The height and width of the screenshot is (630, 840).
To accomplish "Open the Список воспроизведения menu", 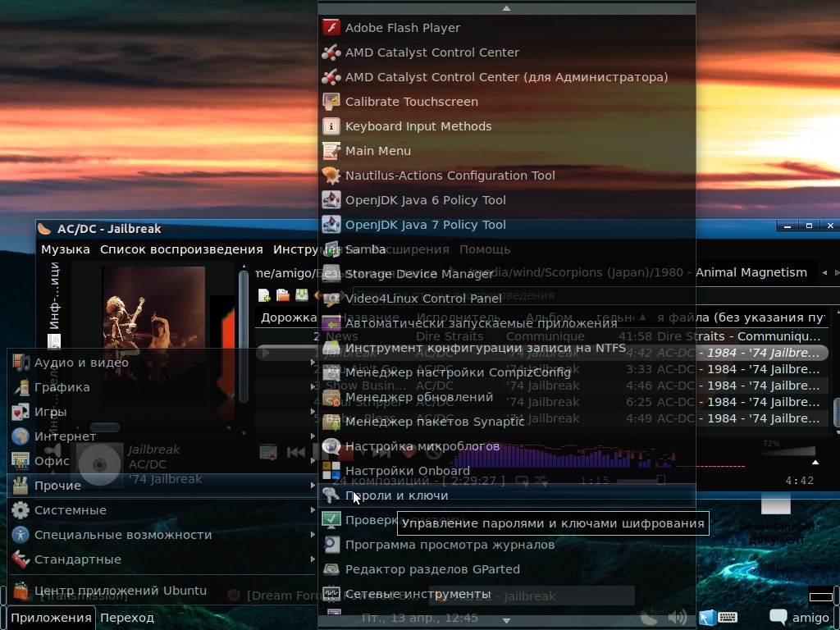I will [x=181, y=249].
